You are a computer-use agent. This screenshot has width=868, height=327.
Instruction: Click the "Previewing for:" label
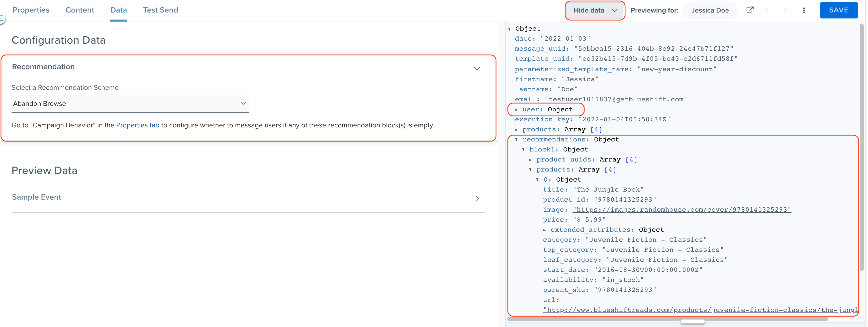coord(654,11)
